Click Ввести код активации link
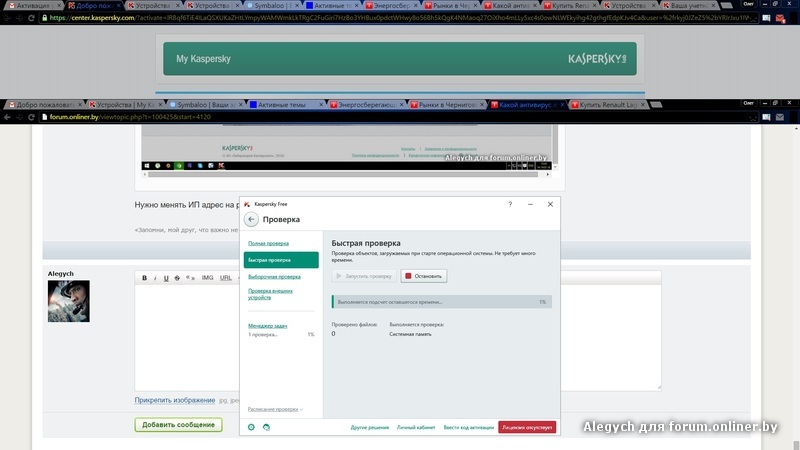 tap(468, 428)
